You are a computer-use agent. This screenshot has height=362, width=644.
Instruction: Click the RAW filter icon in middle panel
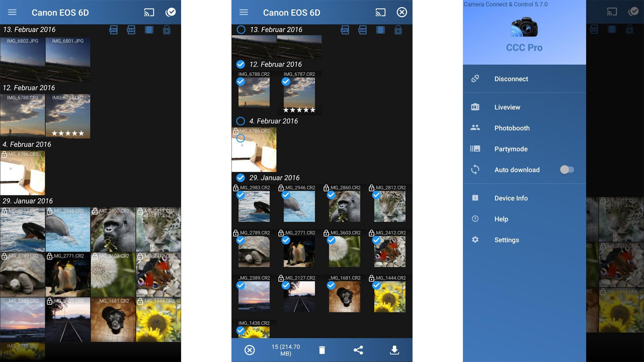point(362,30)
